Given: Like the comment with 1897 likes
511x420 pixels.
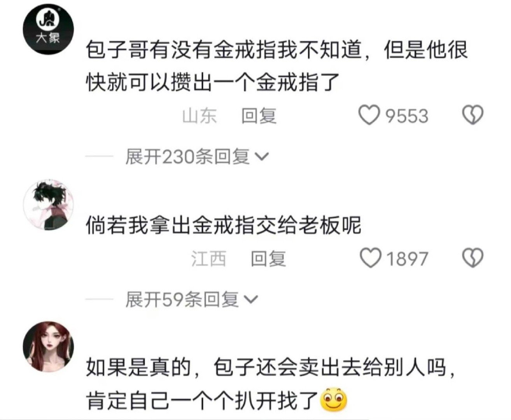Looking at the screenshot, I should [370, 258].
